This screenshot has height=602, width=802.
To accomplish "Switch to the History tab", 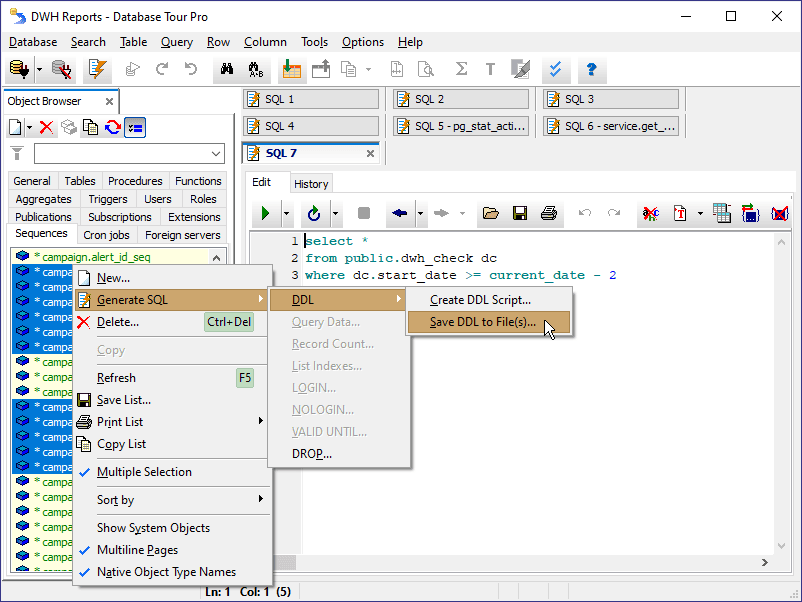I will point(311,183).
